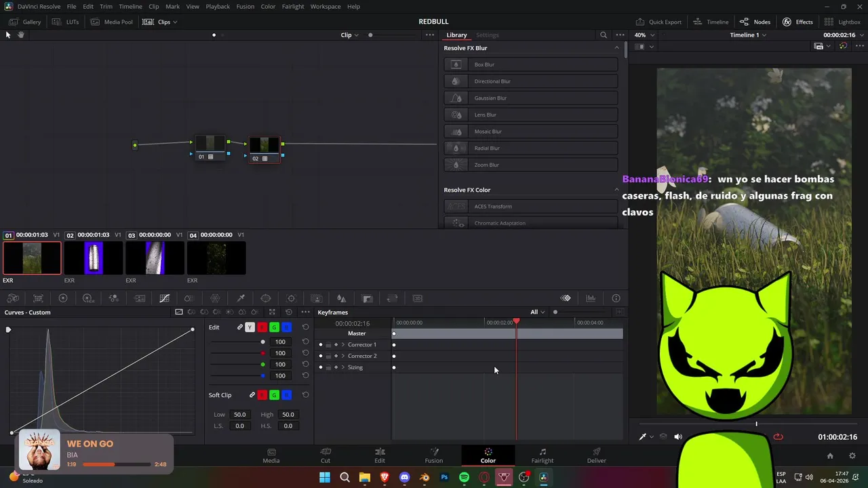Viewport: 868px width, 488px height.
Task: Click the Soft Clip Low value field
Action: [x=239, y=415]
